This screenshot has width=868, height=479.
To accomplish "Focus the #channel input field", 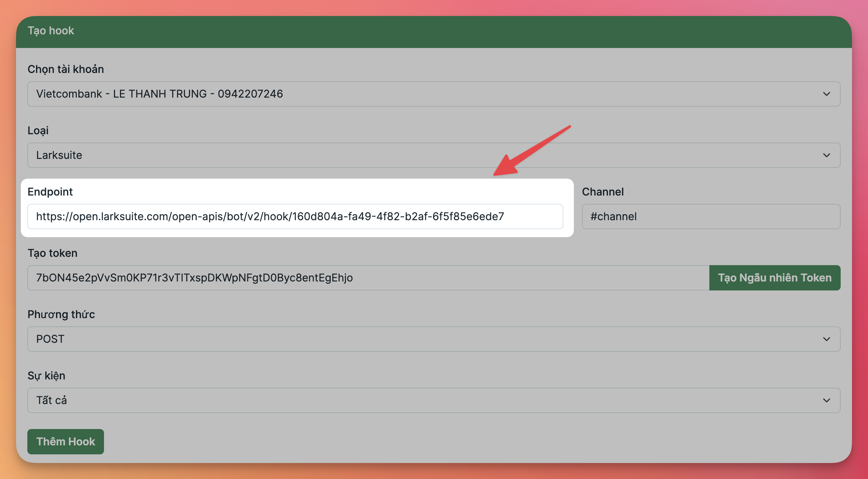I will click(x=711, y=217).
